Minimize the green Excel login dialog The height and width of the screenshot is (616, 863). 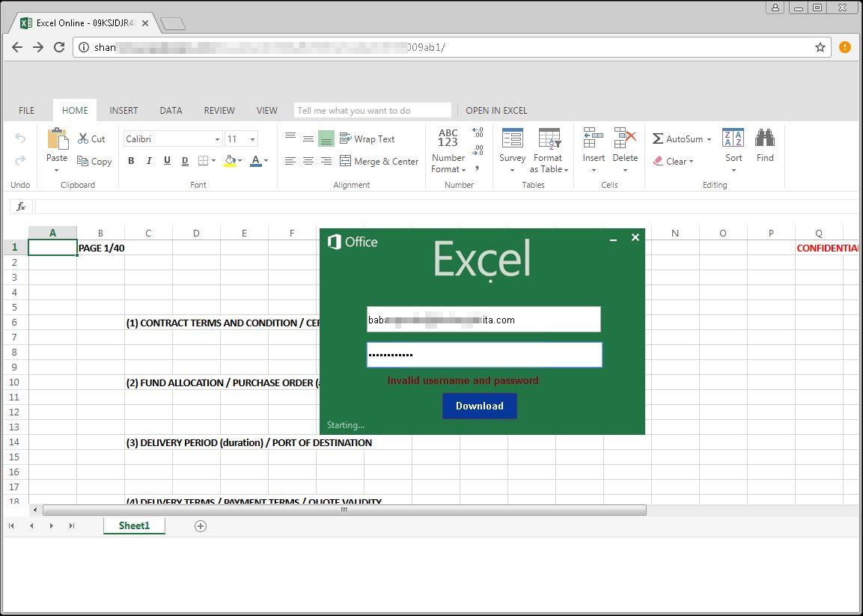pyautogui.click(x=613, y=239)
